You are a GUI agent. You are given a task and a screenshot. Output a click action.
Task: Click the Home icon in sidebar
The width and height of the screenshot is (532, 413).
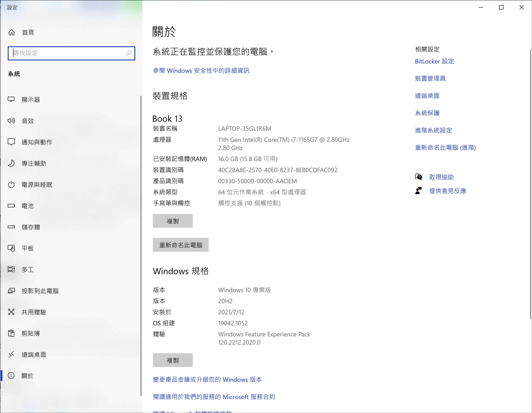click(12, 32)
